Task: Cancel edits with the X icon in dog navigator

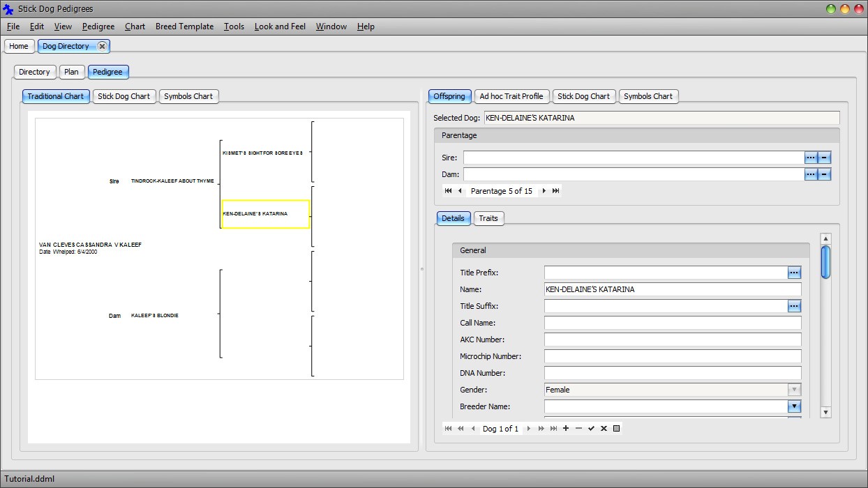Action: 604,429
